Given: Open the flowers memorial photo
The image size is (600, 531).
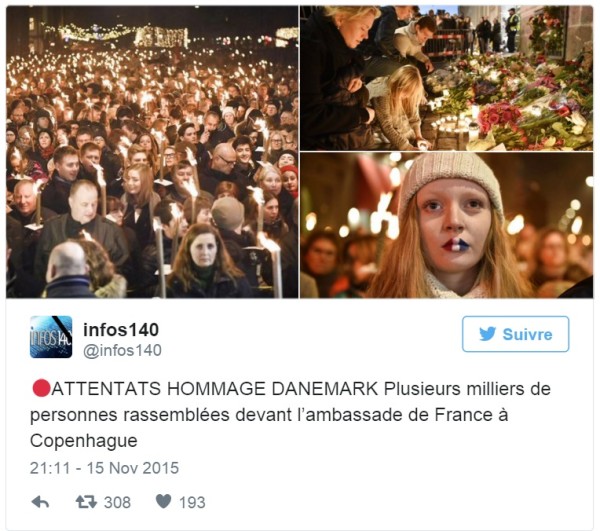Looking at the screenshot, I should [447, 78].
